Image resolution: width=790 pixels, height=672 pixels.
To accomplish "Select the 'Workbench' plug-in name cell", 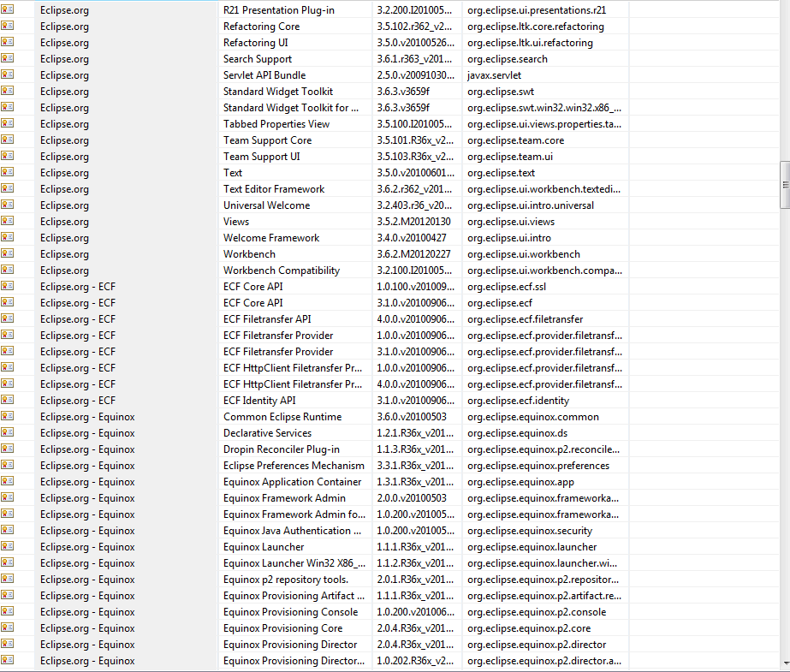I will [x=249, y=254].
